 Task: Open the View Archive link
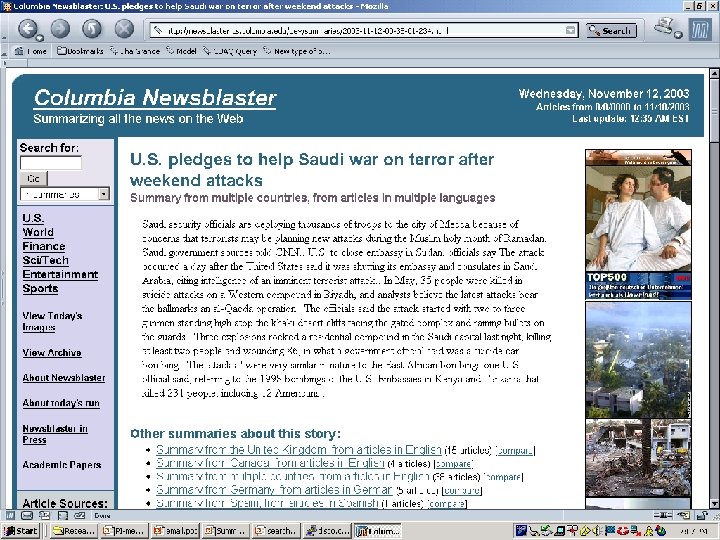pos(52,353)
